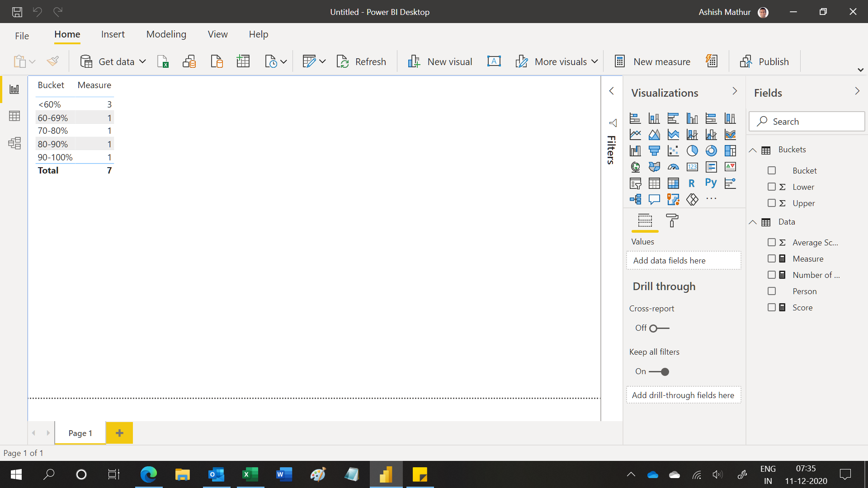The height and width of the screenshot is (488, 868).
Task: Collapse the Data table in Fields
Action: [x=753, y=222]
